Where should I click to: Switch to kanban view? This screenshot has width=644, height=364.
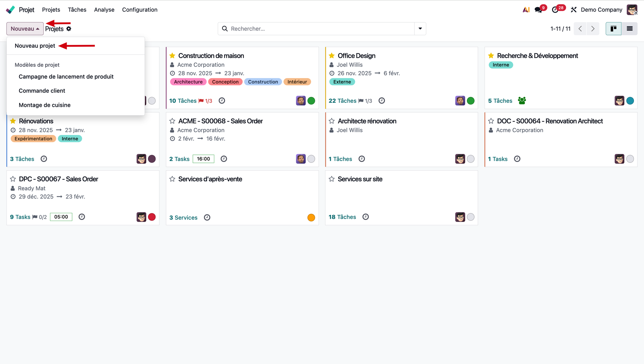[613, 29]
